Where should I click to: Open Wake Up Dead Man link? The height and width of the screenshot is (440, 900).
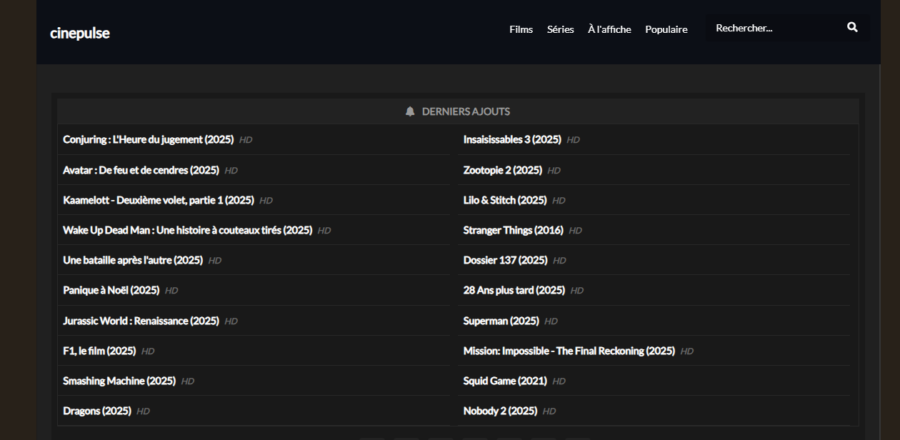click(x=188, y=230)
